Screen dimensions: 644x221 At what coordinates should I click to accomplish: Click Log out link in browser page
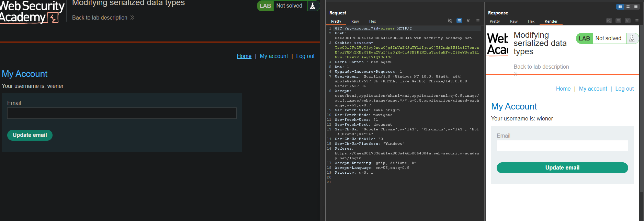(305, 56)
